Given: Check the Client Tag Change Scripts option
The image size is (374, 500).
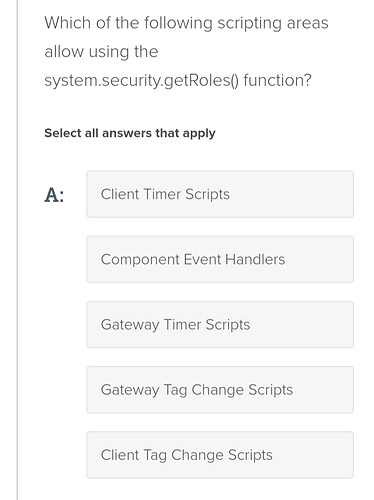Looking at the screenshot, I should tap(220, 455).
